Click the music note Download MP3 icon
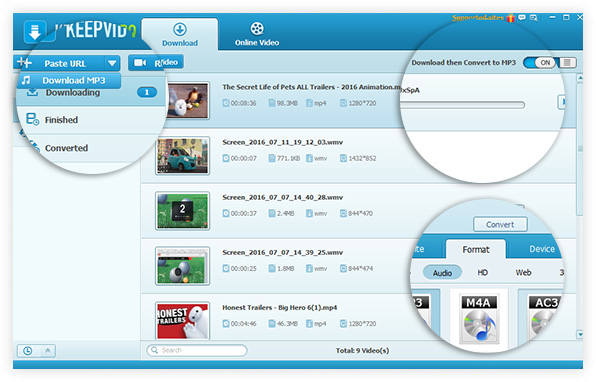The width and height of the screenshot is (596, 382). (x=26, y=80)
